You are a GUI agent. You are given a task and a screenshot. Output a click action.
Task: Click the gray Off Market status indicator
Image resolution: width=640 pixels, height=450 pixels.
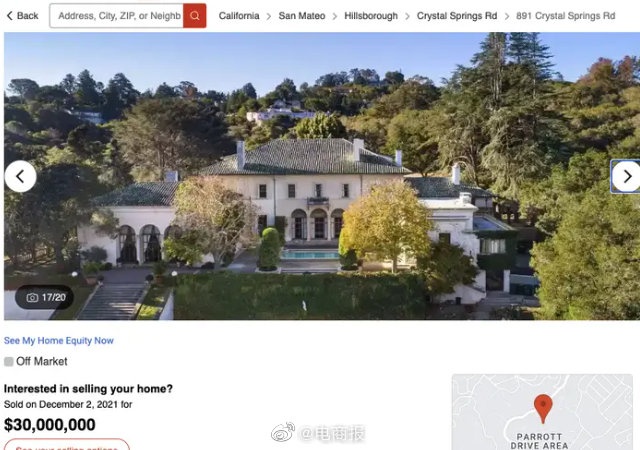(x=9, y=361)
